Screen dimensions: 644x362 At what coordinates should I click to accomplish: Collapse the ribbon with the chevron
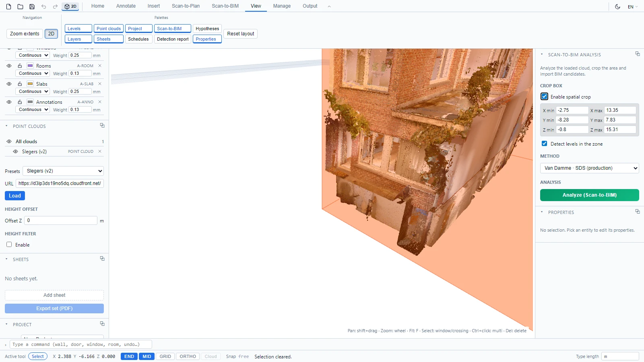pyautogui.click(x=329, y=6)
